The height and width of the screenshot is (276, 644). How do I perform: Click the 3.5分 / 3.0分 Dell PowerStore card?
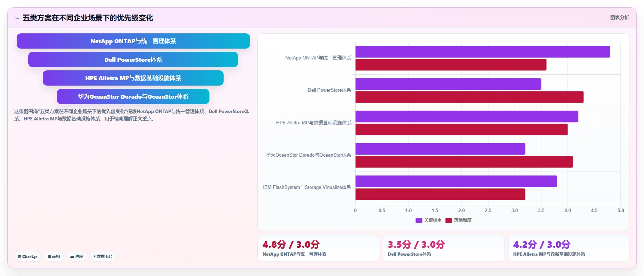443,248
